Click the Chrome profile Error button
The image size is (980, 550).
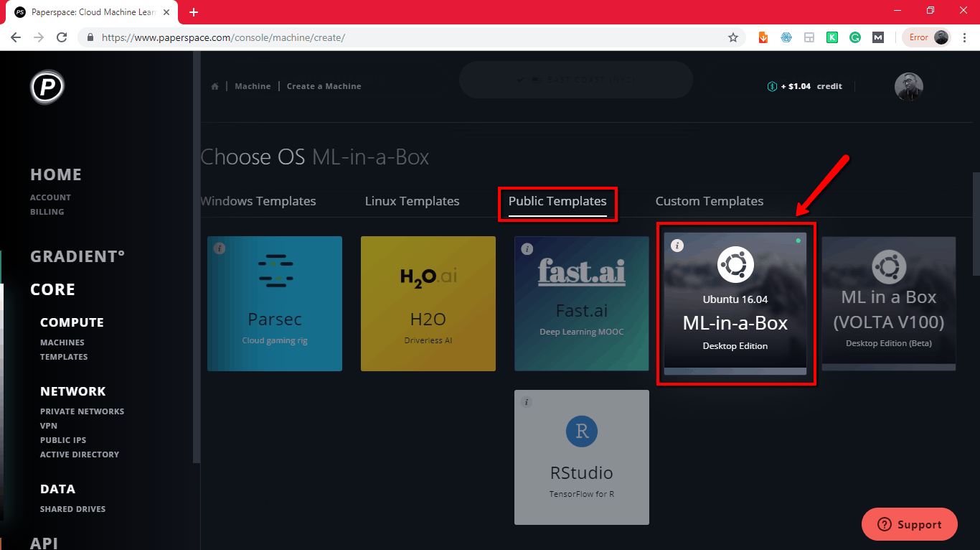pyautogui.click(x=928, y=37)
